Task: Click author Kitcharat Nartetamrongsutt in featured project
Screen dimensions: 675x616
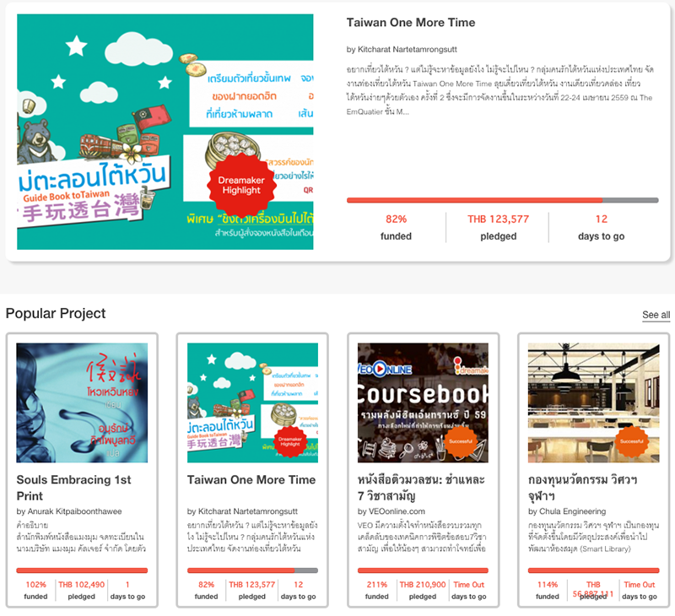Action: [408, 50]
